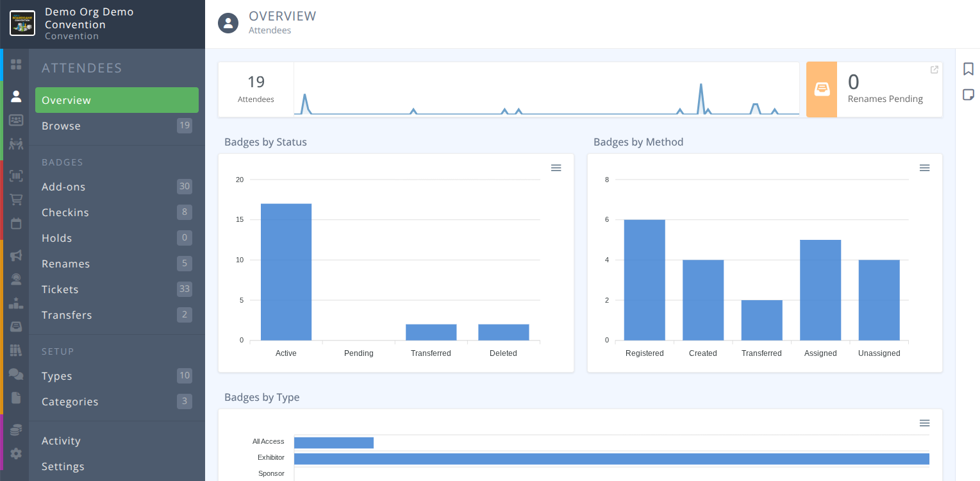
Task: Open the Categories setup link
Action: [70, 401]
